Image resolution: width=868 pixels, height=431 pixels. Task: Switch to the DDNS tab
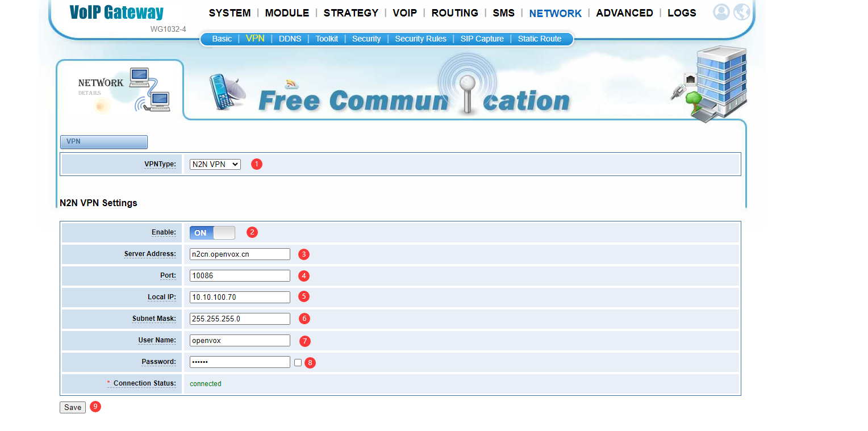(x=290, y=39)
